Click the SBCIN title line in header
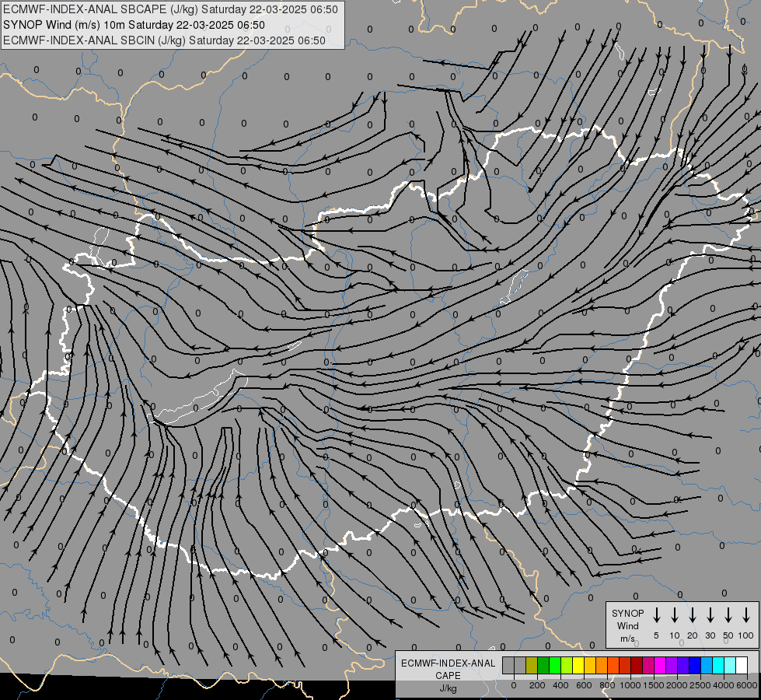Image resolution: width=761 pixels, height=700 pixels. click(x=164, y=40)
